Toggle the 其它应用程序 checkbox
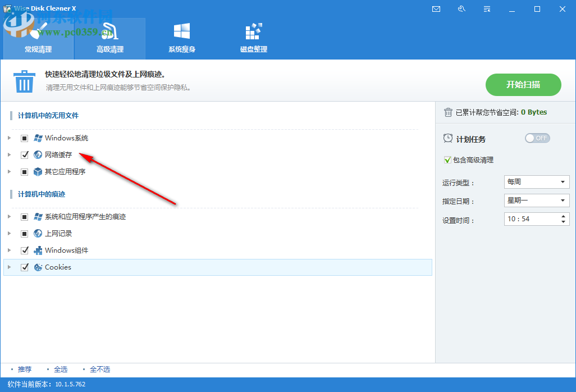The width and height of the screenshot is (576, 392). pos(25,171)
